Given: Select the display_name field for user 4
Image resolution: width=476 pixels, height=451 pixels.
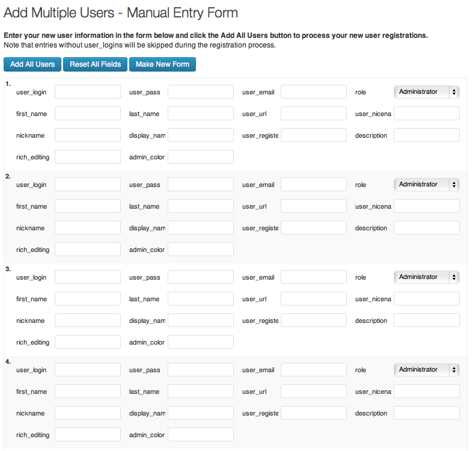Looking at the screenshot, I should click(x=201, y=413).
